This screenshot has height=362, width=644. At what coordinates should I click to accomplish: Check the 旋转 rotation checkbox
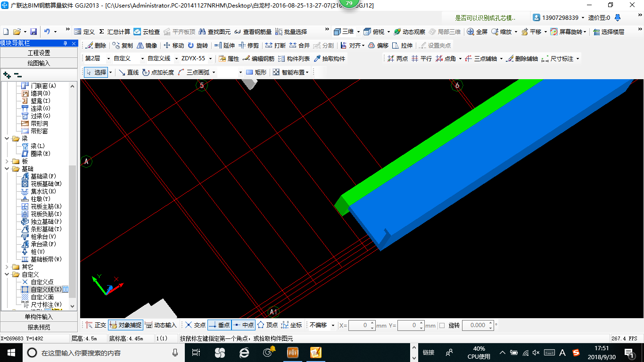click(x=442, y=325)
